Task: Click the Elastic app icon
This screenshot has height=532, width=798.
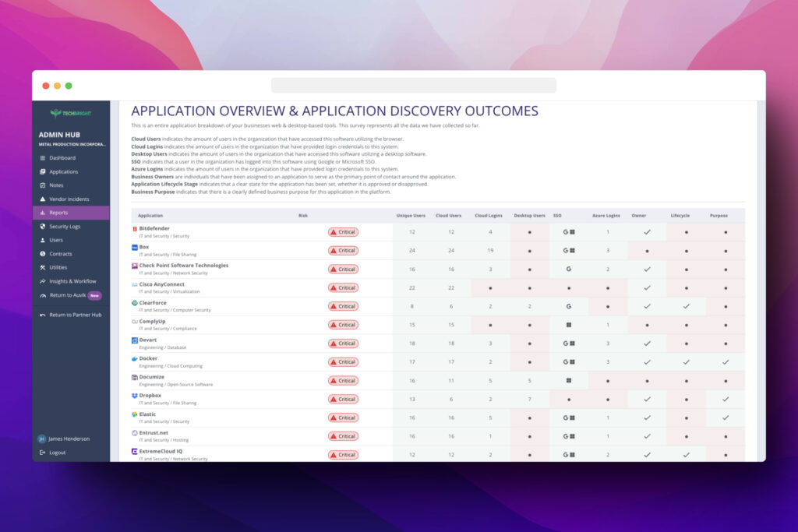Action: [x=134, y=414]
